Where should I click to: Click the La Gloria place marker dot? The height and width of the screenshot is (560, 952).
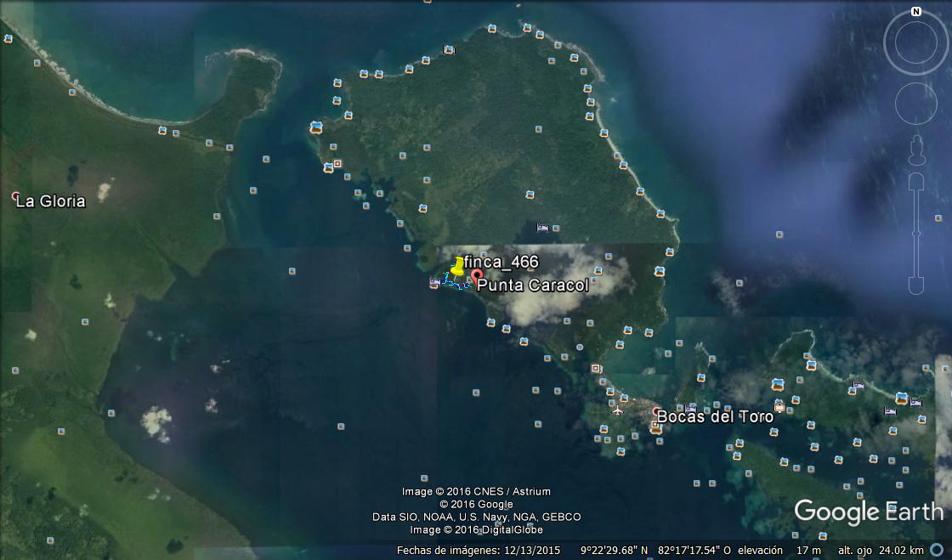pyautogui.click(x=16, y=195)
